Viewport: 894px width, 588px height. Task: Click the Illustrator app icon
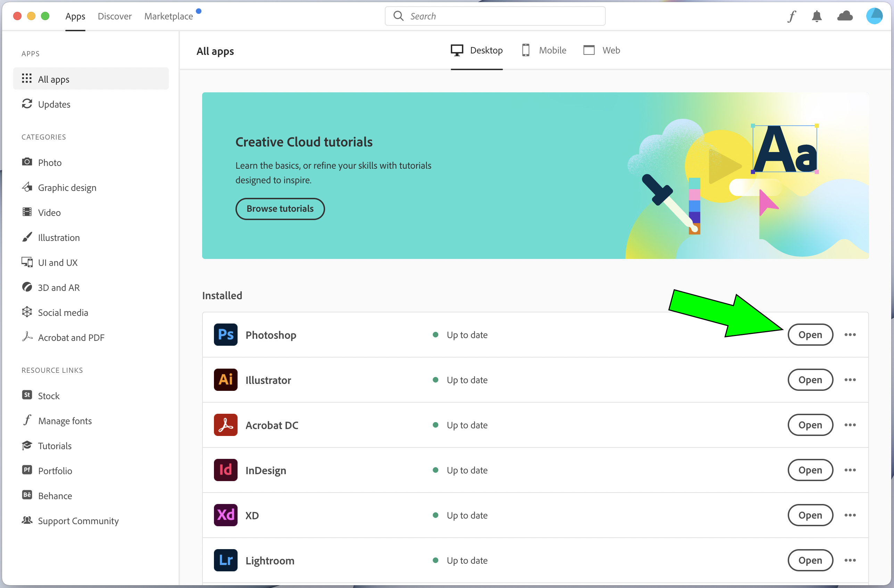[x=225, y=380]
